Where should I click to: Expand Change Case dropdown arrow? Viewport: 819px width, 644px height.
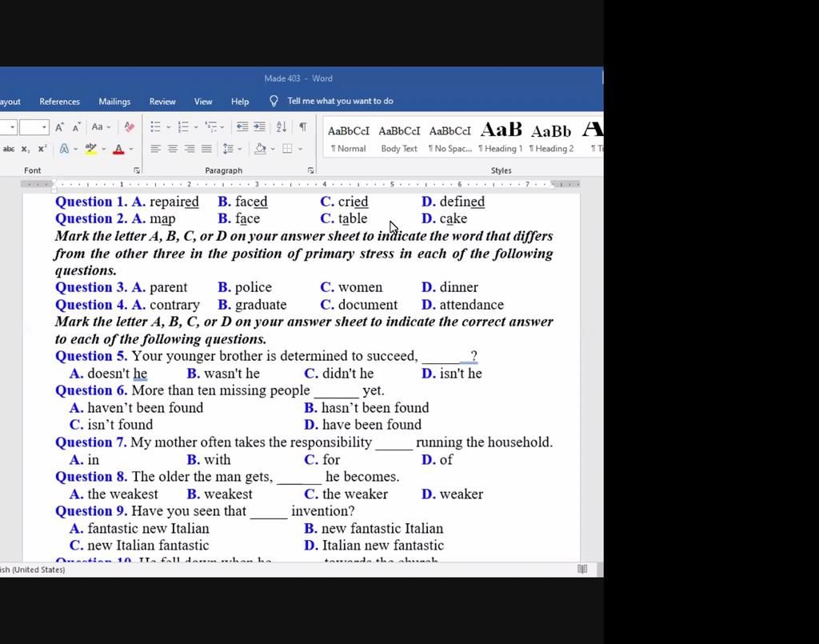[x=109, y=127]
